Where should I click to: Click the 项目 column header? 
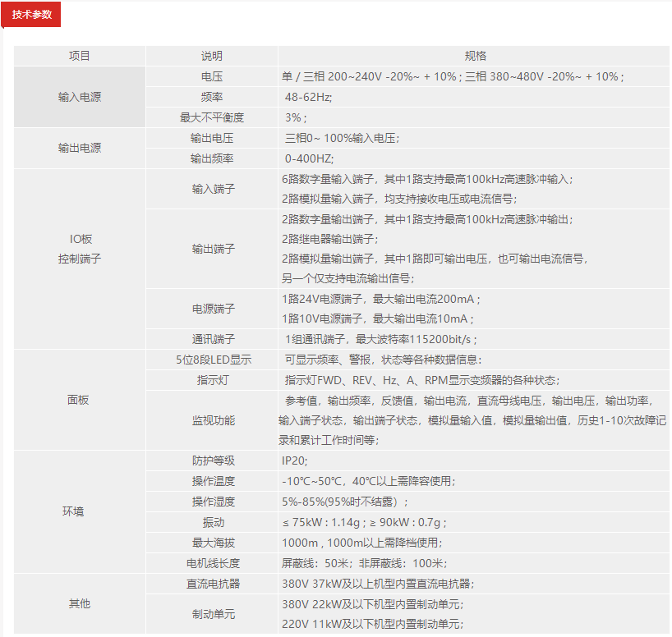pos(80,56)
